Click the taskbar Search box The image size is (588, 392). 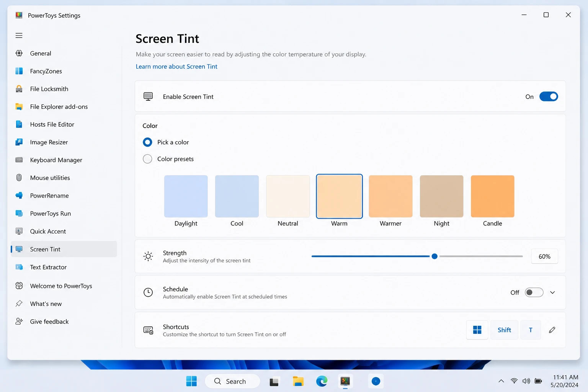(x=232, y=381)
